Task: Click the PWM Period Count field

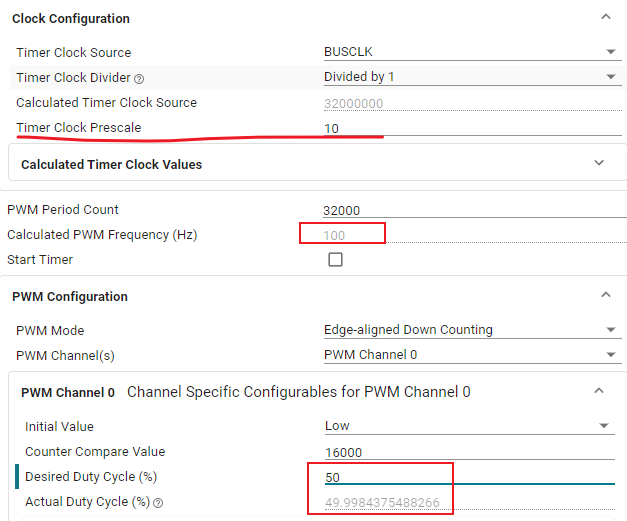Action: 470,210
